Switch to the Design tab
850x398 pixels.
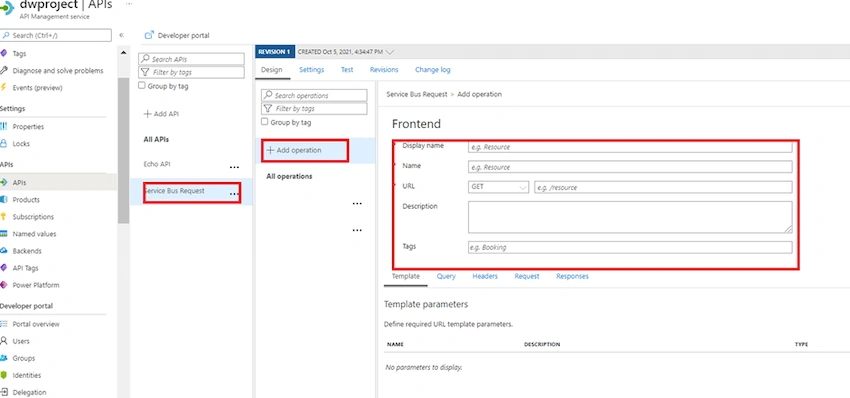coord(272,70)
